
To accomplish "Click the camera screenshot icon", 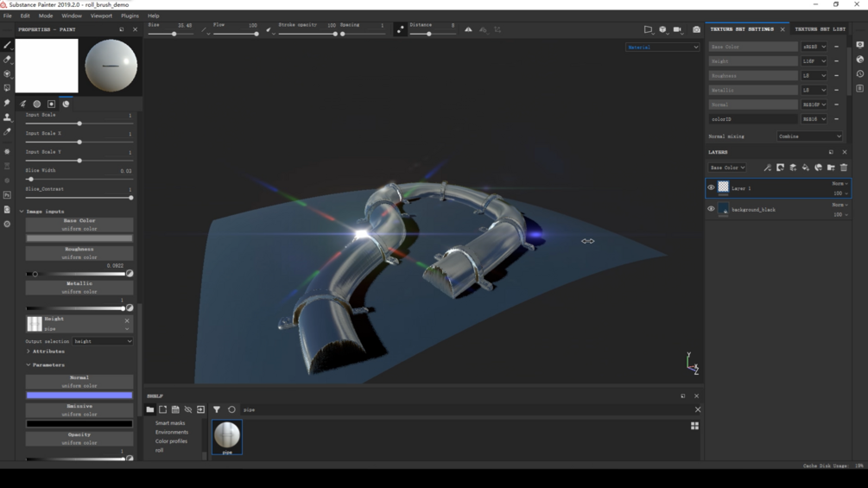I will (x=696, y=29).
